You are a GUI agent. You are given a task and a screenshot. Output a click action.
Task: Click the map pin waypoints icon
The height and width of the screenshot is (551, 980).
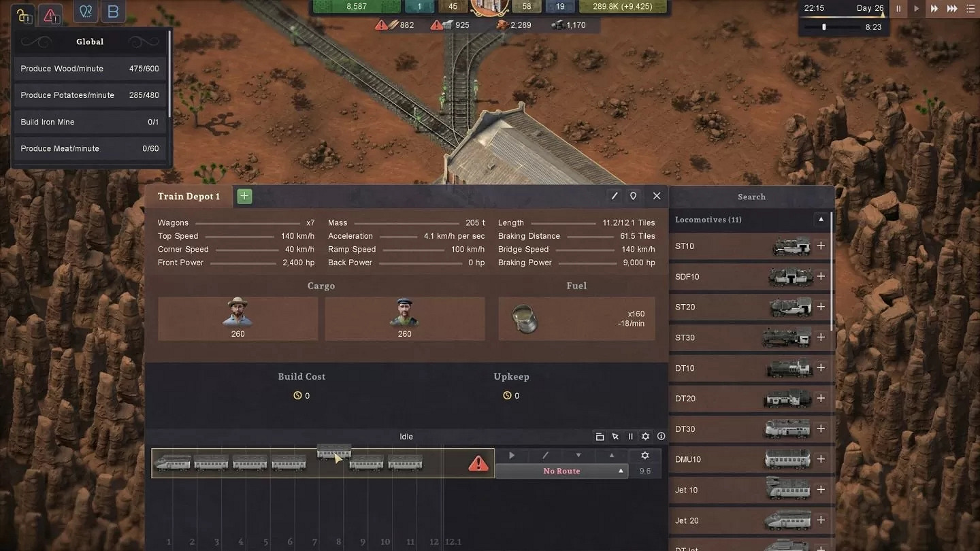pos(85,12)
